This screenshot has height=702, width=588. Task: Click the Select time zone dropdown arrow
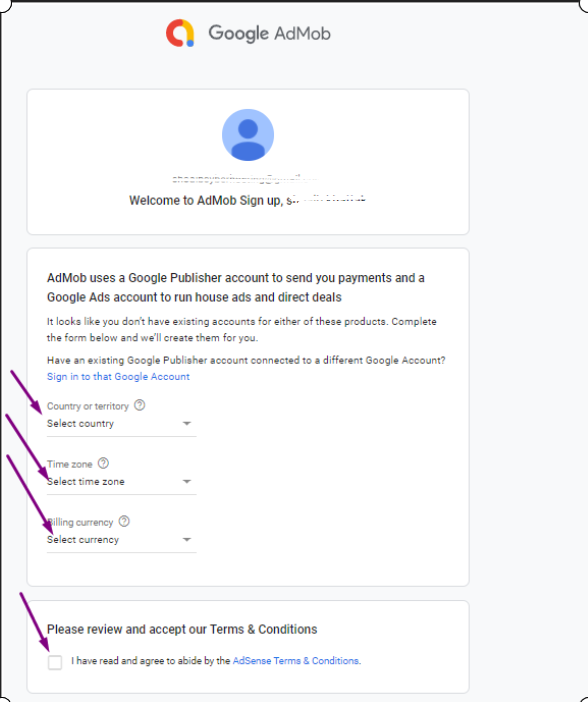[187, 481]
